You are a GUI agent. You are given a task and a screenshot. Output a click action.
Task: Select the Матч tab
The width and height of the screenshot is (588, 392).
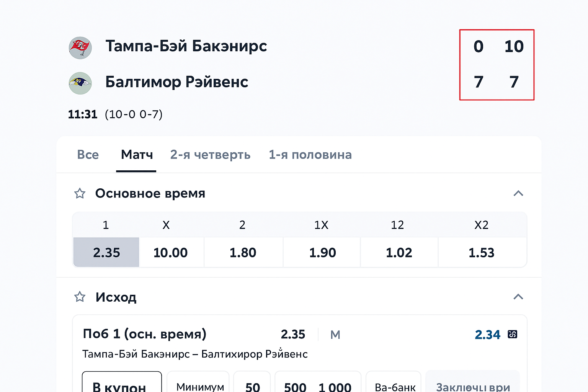pos(137,155)
